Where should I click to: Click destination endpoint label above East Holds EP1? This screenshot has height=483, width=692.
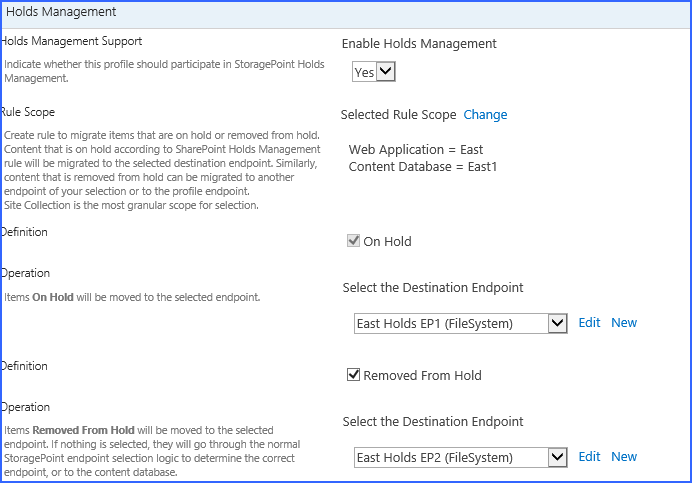pyautogui.click(x=432, y=288)
